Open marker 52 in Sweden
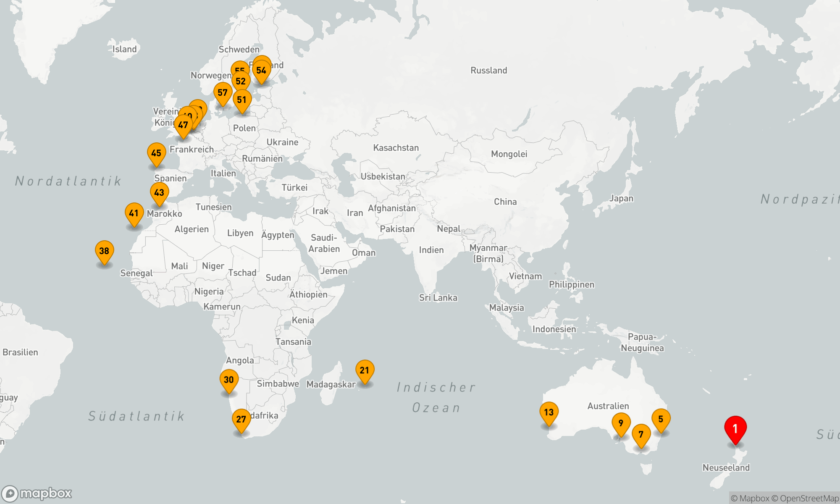840x504 pixels. [241, 81]
